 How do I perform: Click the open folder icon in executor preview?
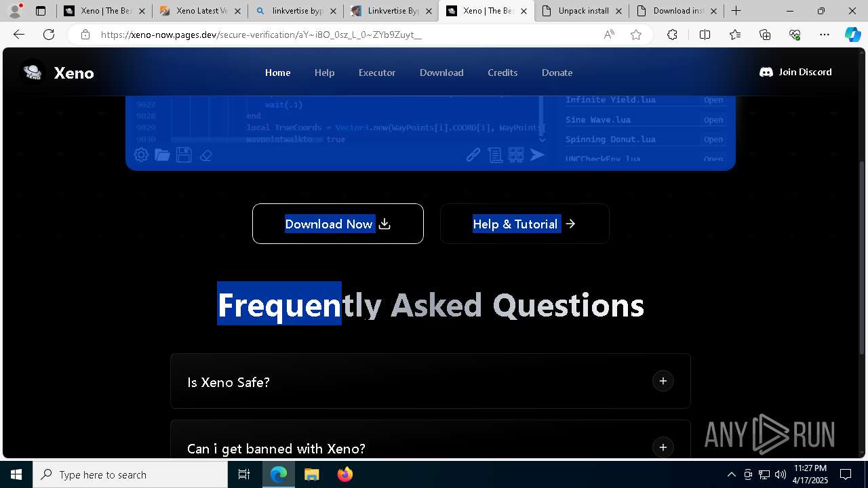coord(162,155)
